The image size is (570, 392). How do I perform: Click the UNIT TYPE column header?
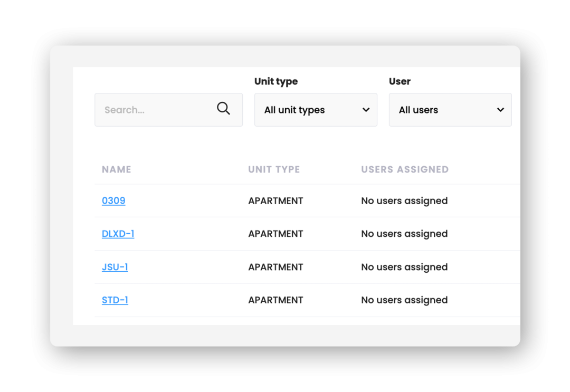(x=274, y=169)
